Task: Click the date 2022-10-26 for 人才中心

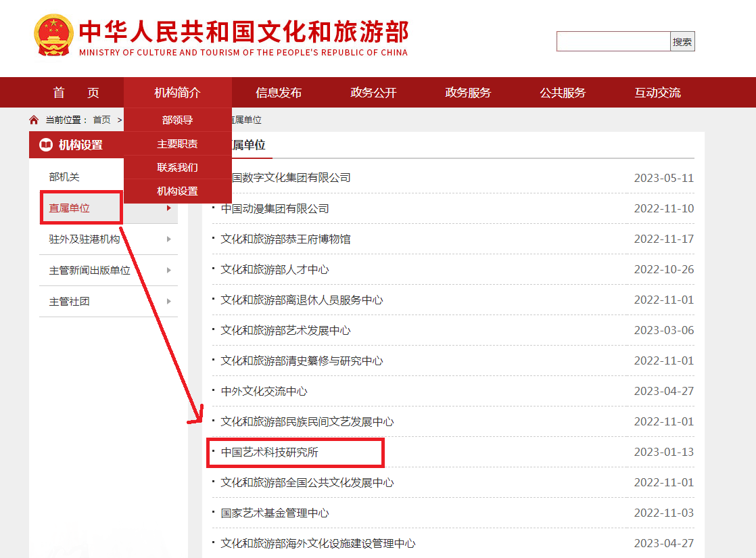Action: coord(664,269)
